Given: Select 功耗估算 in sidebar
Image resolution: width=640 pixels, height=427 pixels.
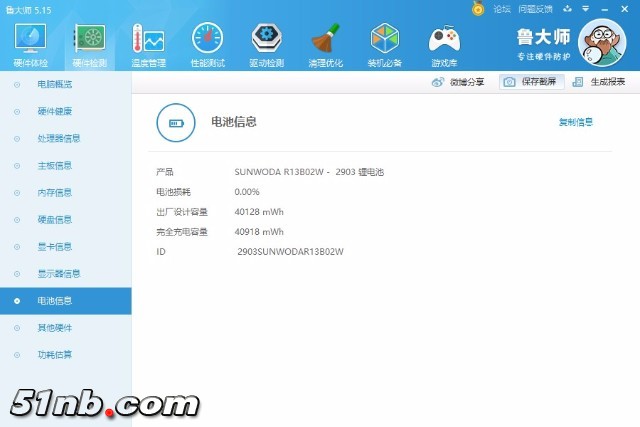Looking at the screenshot, I should pyautogui.click(x=66, y=355).
